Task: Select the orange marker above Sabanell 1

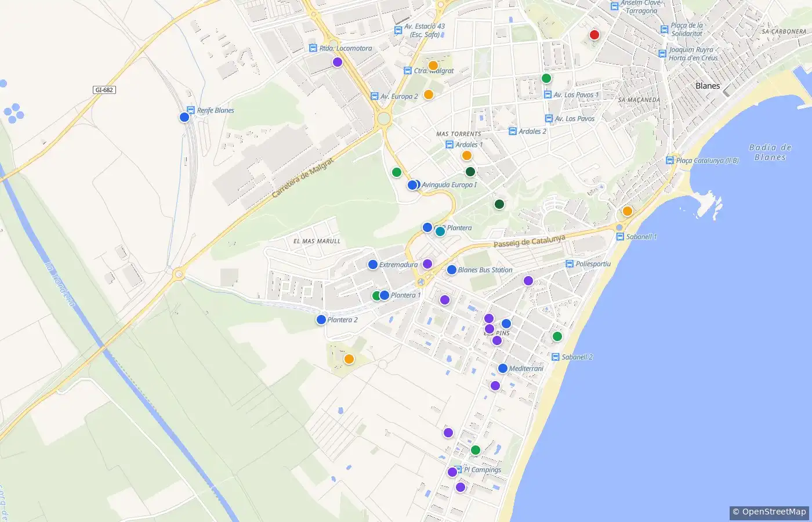Action: (628, 211)
